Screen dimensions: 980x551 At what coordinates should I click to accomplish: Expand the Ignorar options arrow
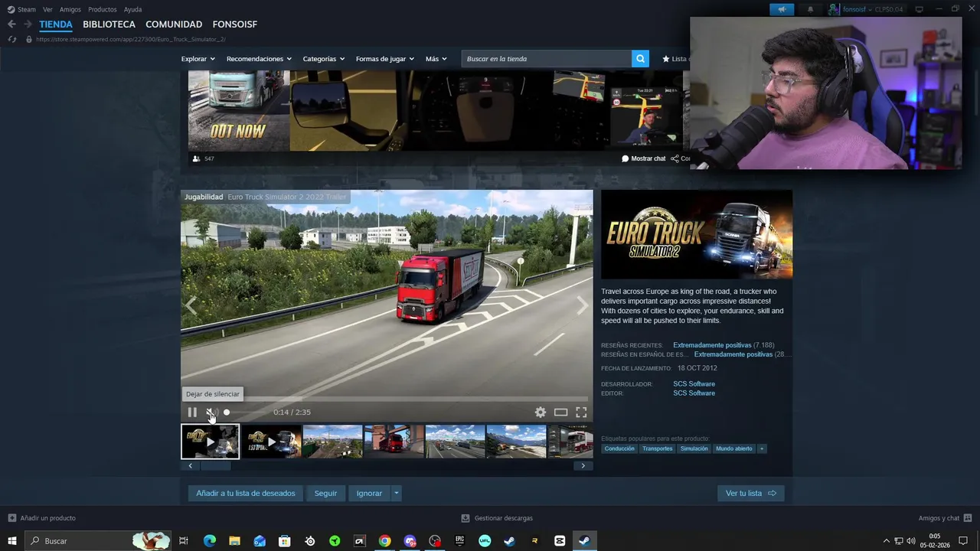tap(396, 494)
